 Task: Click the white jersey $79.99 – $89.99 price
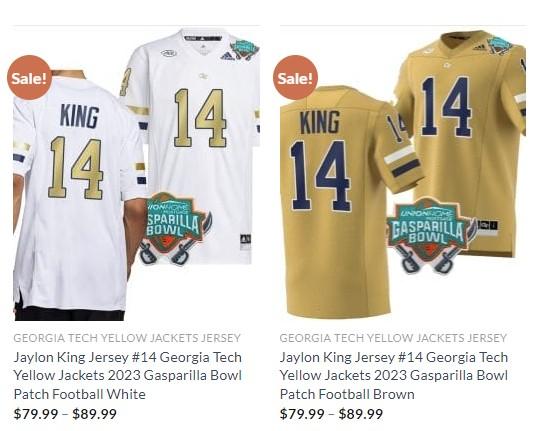[x=65, y=414]
